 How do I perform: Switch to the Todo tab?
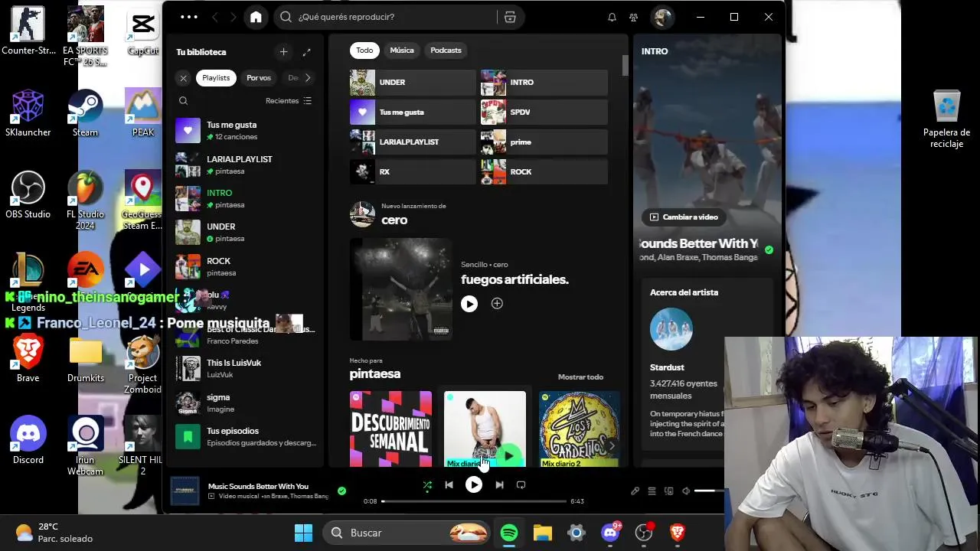[x=364, y=51]
